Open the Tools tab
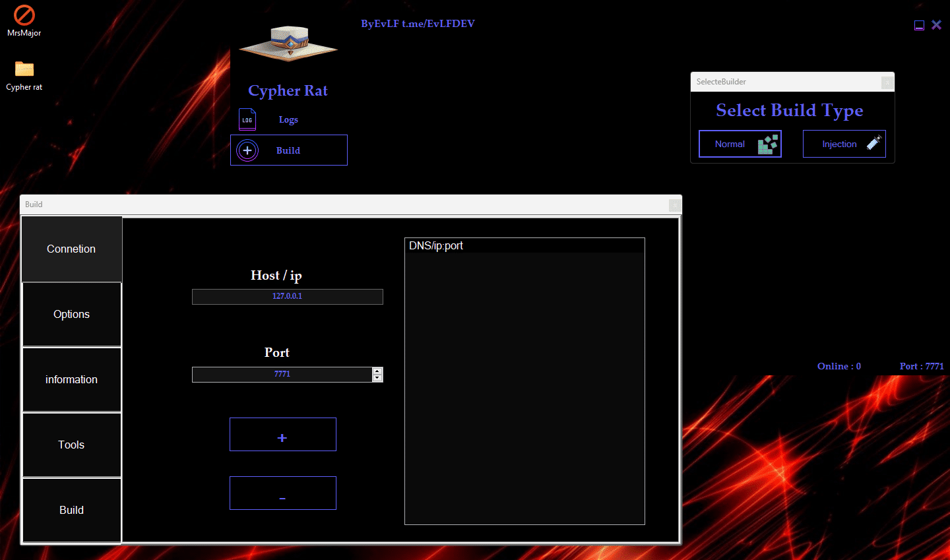 pos(72,445)
